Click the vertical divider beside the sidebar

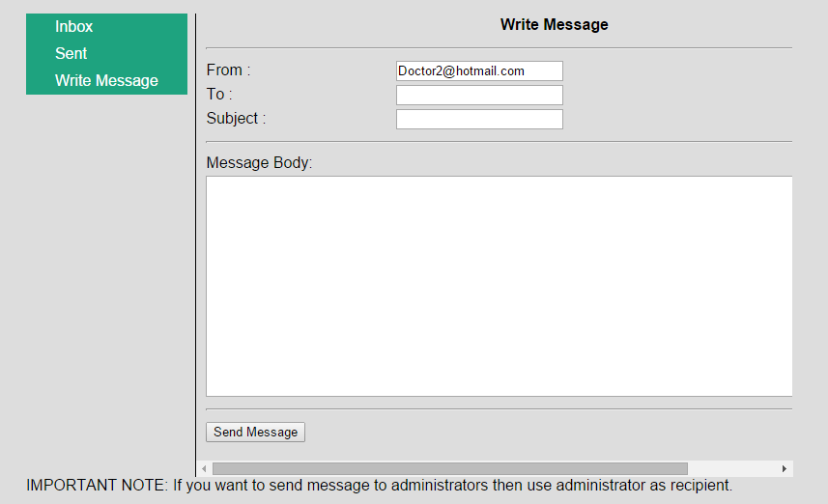point(195,245)
